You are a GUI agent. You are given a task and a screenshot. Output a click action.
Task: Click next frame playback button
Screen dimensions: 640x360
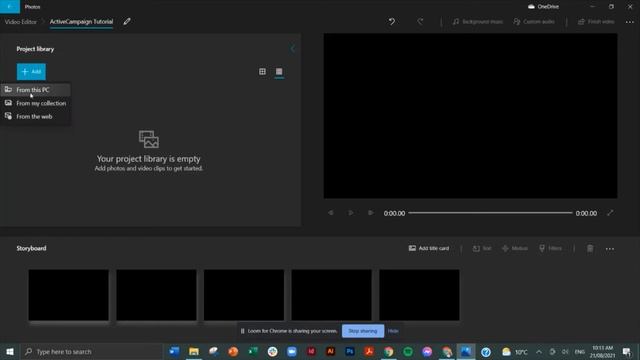[371, 213]
